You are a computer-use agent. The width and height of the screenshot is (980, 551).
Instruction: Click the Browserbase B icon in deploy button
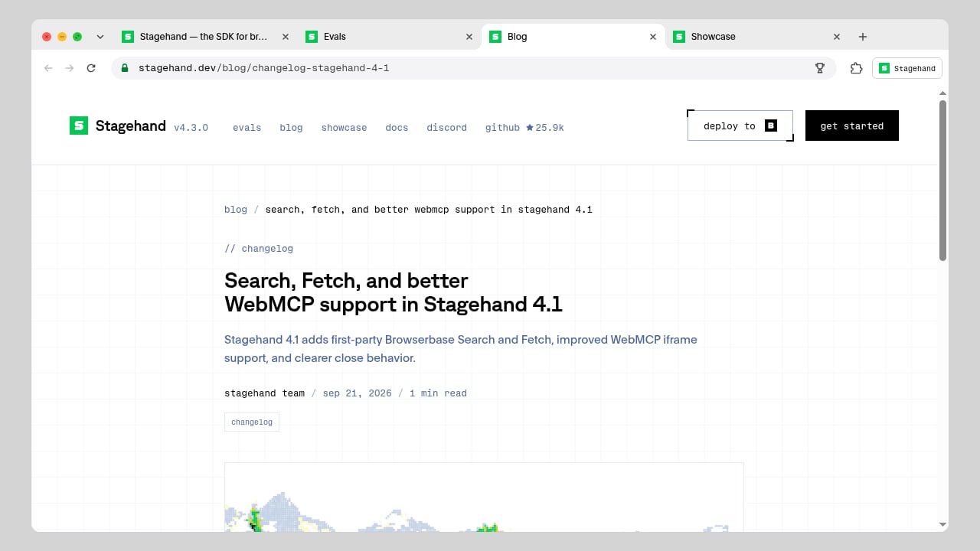tap(771, 126)
